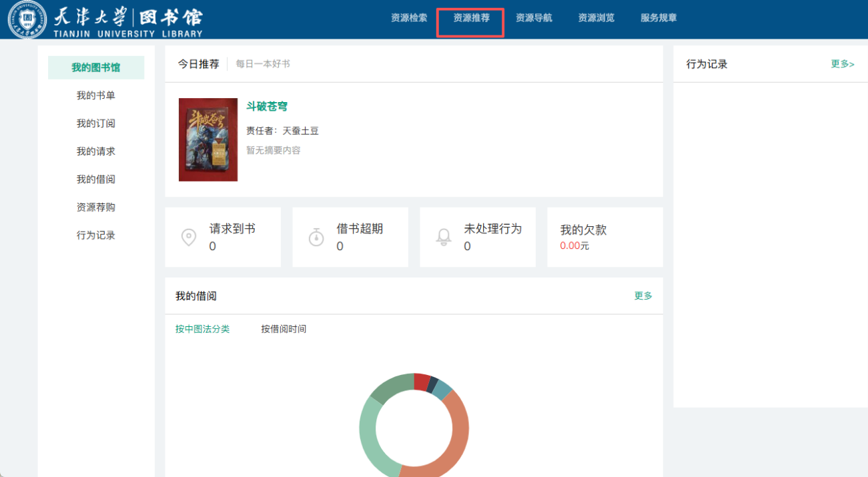Click the bell icon for 未处理行为
The image size is (868, 477).
click(444, 237)
